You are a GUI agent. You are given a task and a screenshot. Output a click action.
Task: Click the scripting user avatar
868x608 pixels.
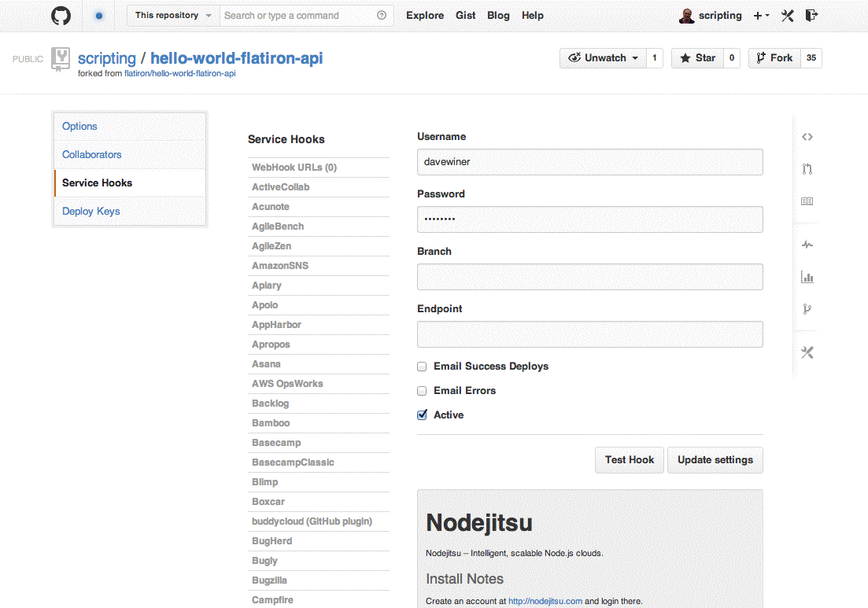tap(686, 16)
